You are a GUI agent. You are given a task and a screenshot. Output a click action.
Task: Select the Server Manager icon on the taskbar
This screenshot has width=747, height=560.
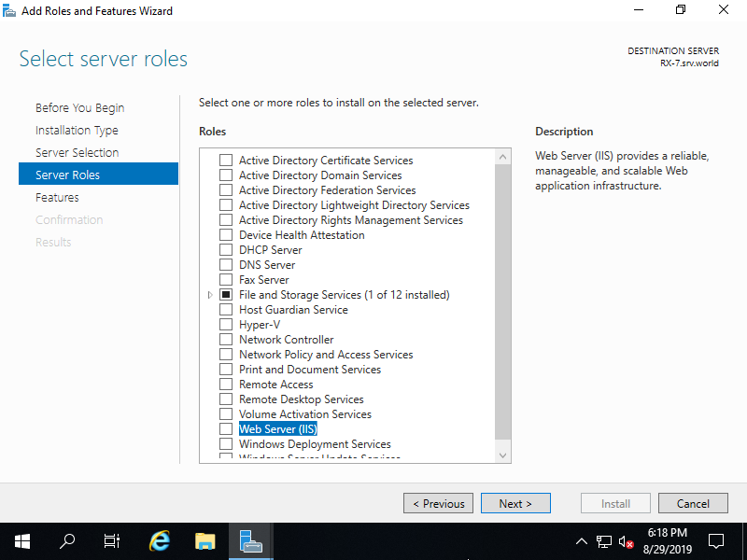click(250, 541)
